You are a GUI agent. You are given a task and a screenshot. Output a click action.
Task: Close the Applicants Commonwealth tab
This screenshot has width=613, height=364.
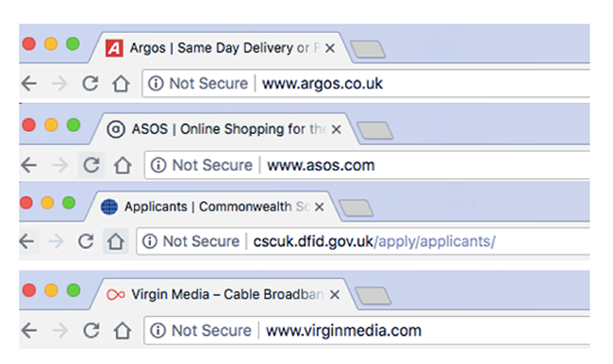320,207
